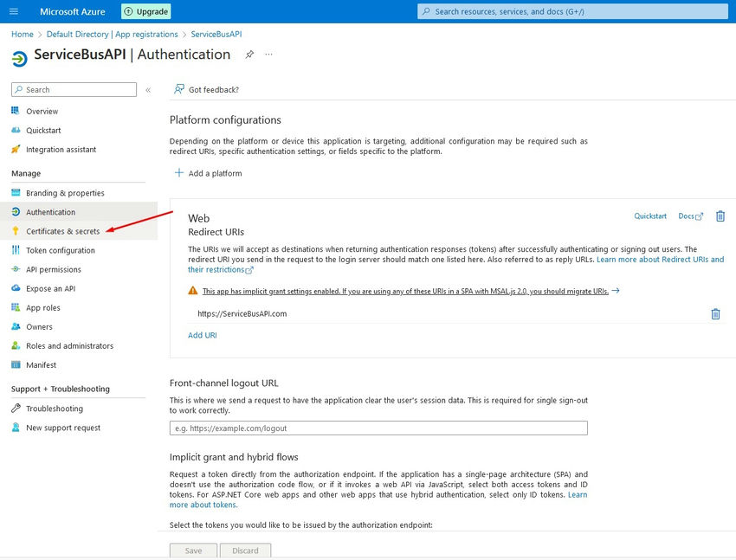Screen dimensions: 736x560
Task: Click the Add a platform plus icon
Action: tap(179, 173)
